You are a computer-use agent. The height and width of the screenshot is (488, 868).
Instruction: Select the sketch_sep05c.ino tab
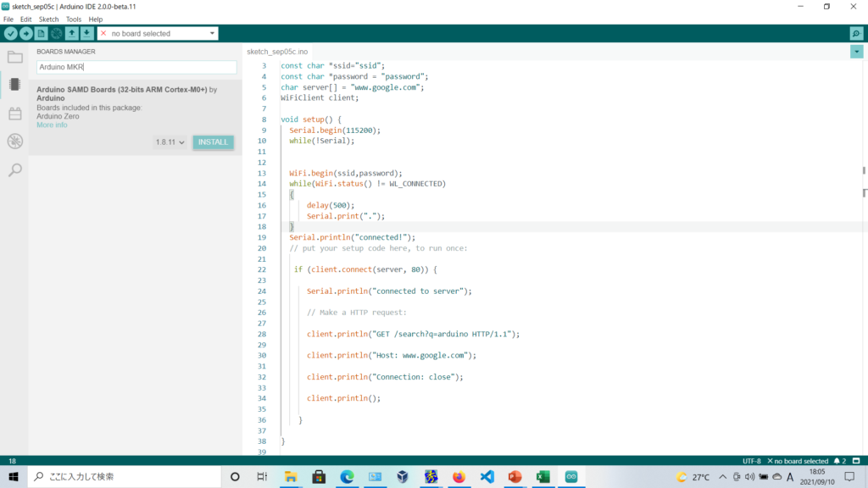point(277,52)
